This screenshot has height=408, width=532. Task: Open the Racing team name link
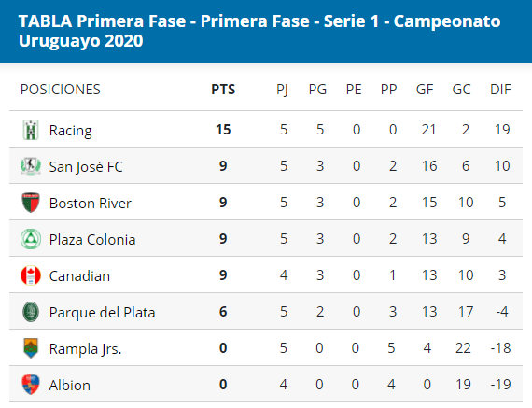(x=71, y=131)
